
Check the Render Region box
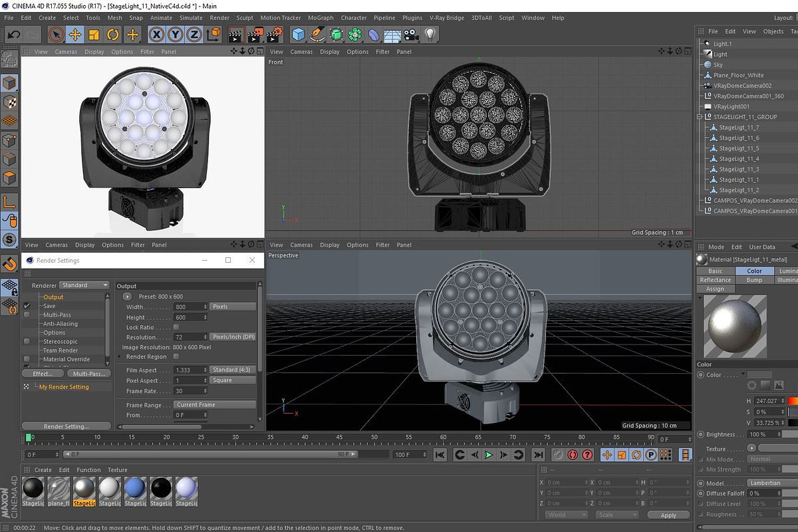coord(176,356)
